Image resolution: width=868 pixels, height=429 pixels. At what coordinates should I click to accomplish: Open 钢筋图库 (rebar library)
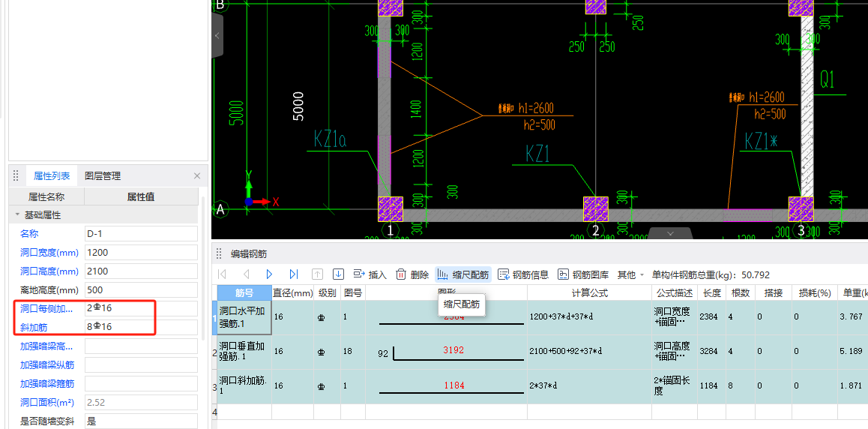pos(583,274)
